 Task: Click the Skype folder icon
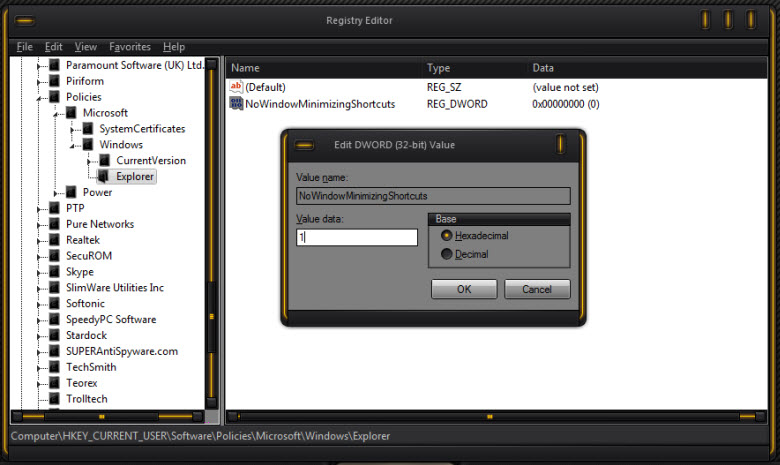click(x=55, y=272)
